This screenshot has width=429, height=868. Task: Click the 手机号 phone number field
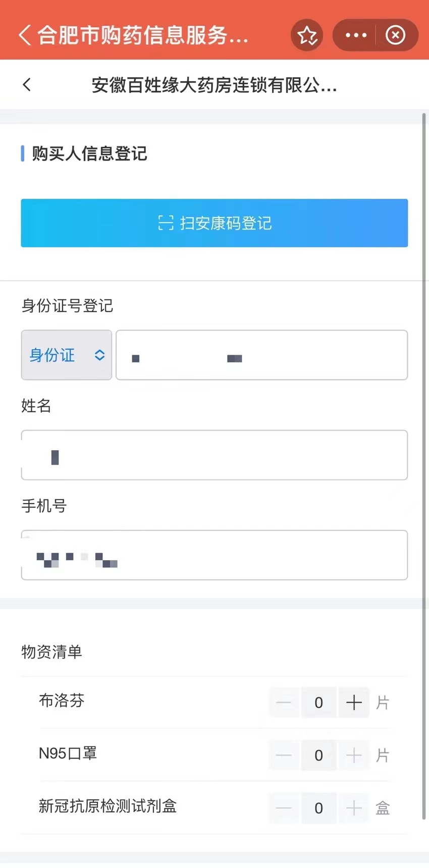pos(214,555)
